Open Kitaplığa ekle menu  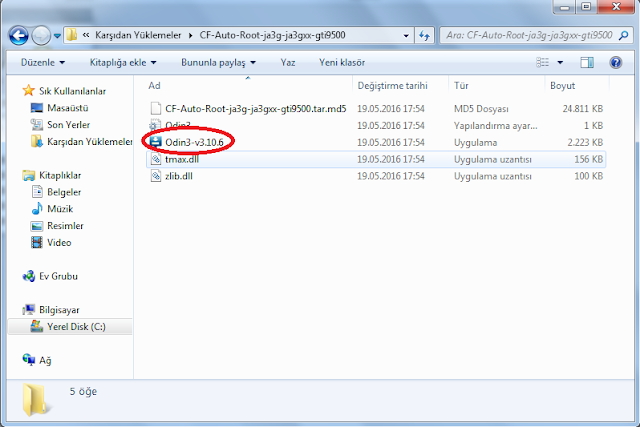[123, 62]
